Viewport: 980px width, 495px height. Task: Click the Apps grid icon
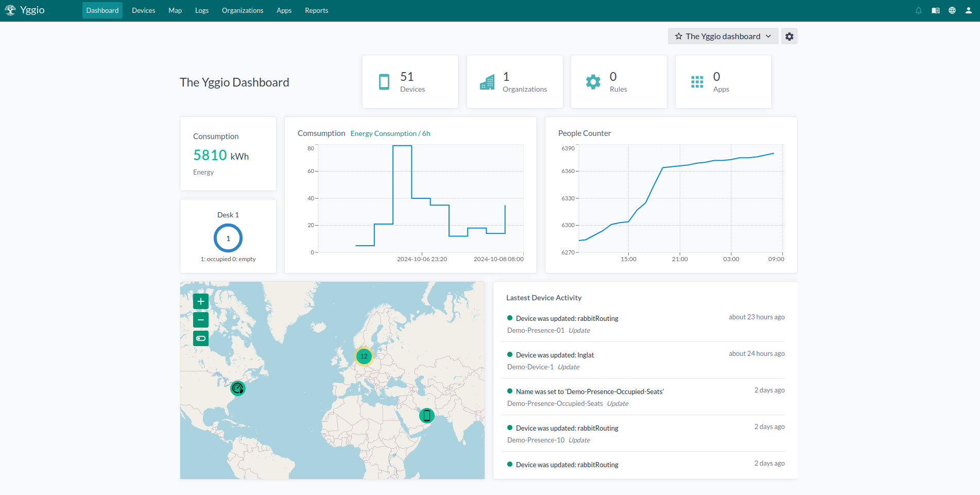[x=697, y=82]
